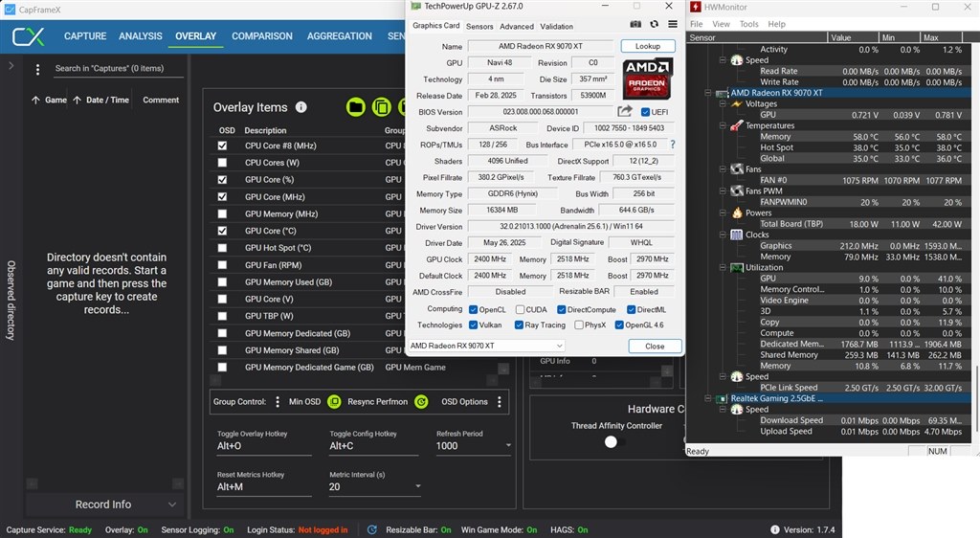Uncheck the CPU Core #8 (MHz) checkbox

tap(222, 146)
